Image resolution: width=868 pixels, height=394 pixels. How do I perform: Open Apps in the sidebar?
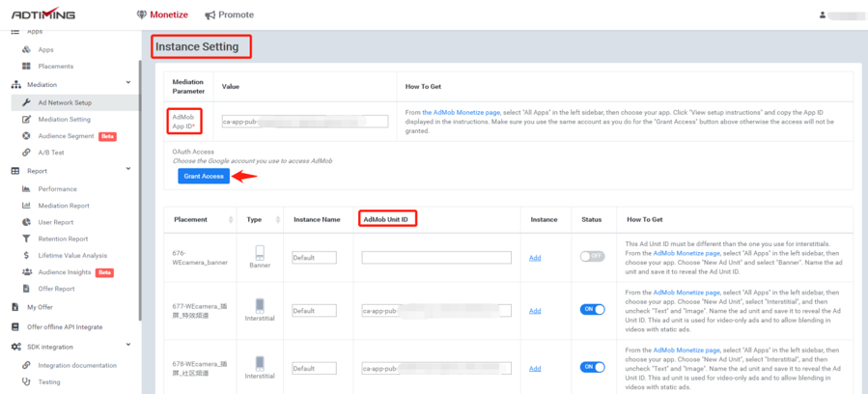tap(46, 50)
